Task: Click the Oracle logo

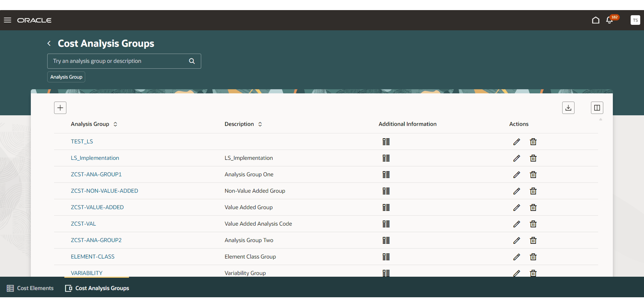Action: tap(34, 20)
